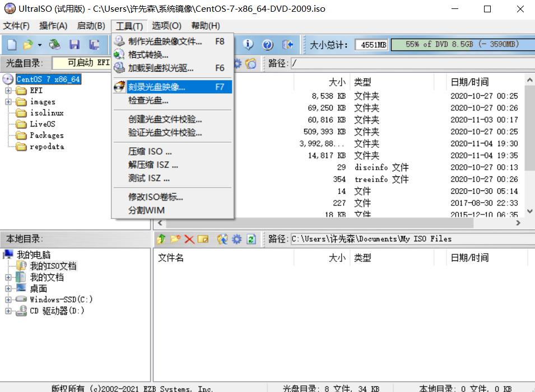Sort local list by 文件名 column
535x392 pixels.
pos(224,258)
